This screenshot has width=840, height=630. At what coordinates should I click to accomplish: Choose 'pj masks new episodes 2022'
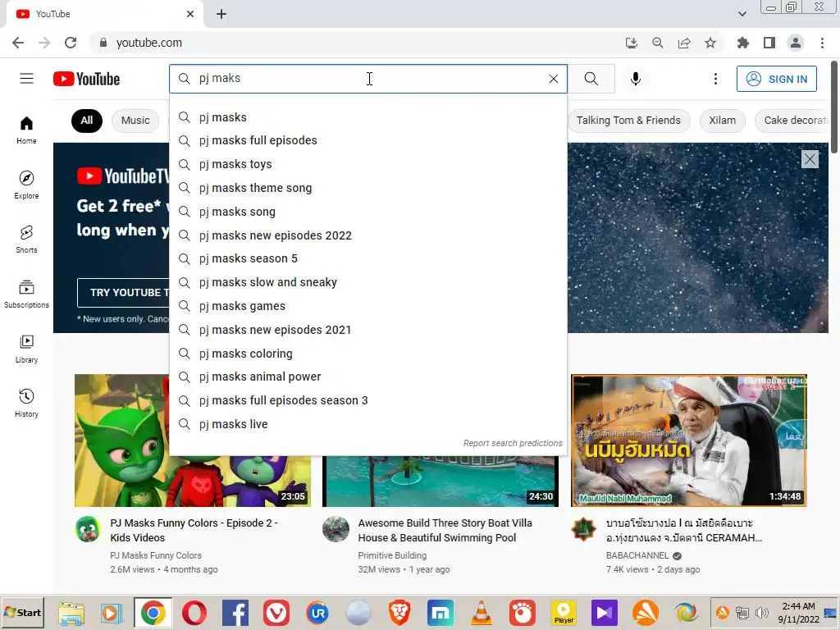click(x=368, y=235)
